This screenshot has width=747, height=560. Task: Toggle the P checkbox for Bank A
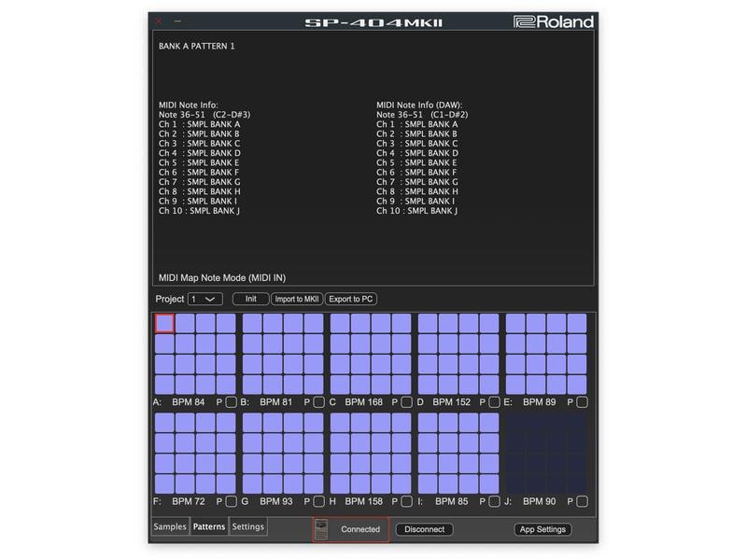pyautogui.click(x=231, y=402)
